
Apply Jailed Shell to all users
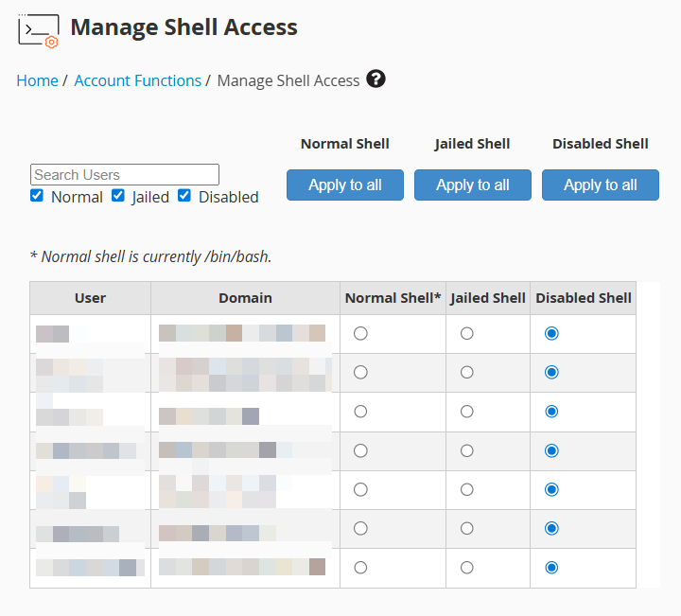[473, 185]
